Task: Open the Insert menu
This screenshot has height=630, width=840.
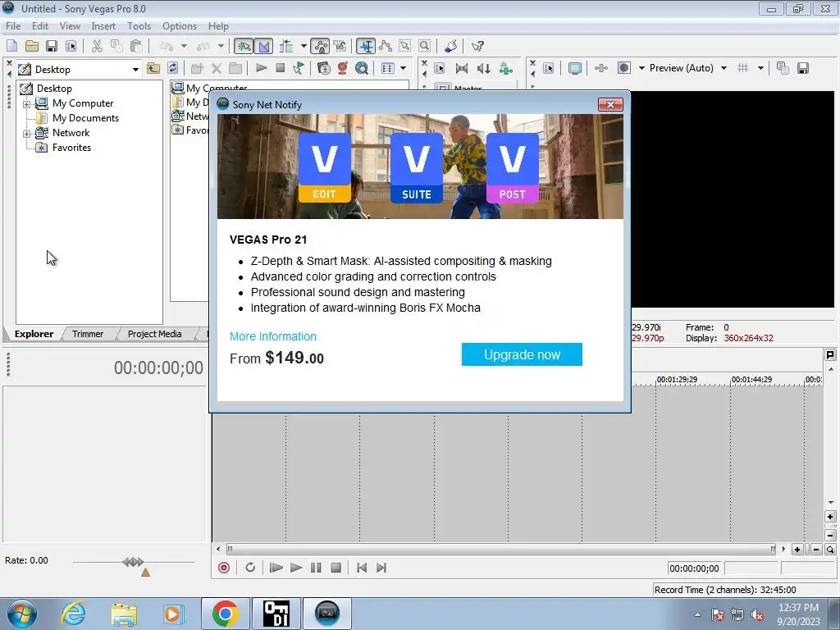Action: click(x=103, y=25)
